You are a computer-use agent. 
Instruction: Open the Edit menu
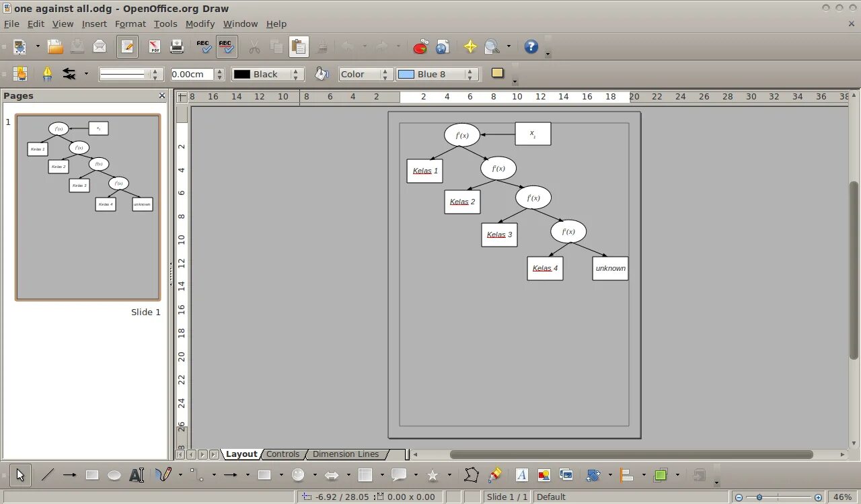[x=36, y=24]
